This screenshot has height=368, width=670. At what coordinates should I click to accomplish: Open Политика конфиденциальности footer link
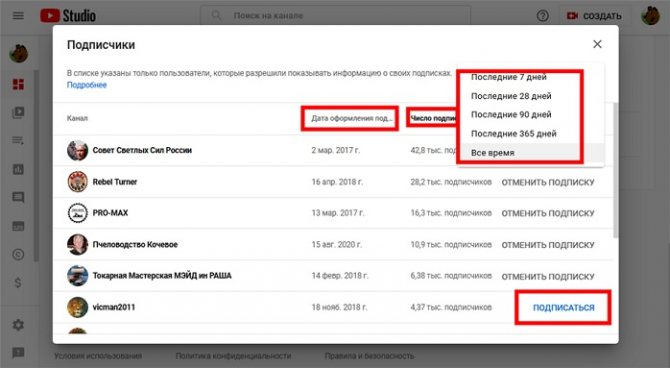(x=233, y=356)
